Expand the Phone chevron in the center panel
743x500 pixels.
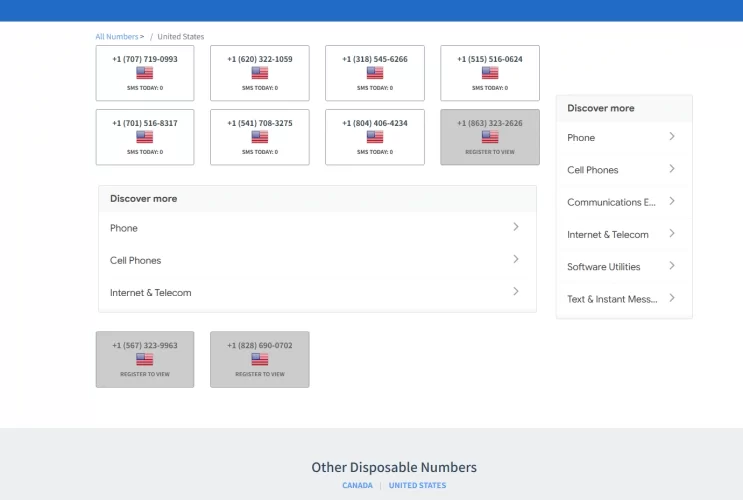coord(516,227)
